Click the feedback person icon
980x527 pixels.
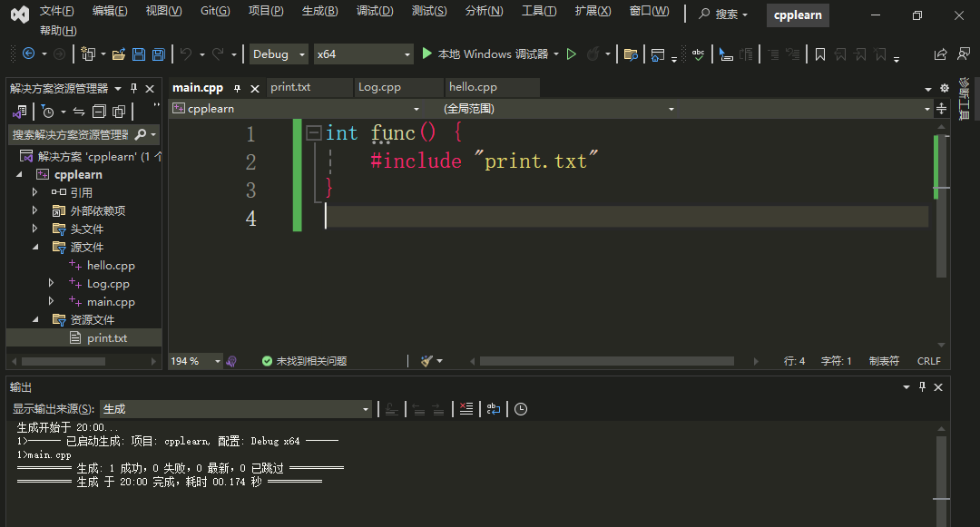coord(964,54)
